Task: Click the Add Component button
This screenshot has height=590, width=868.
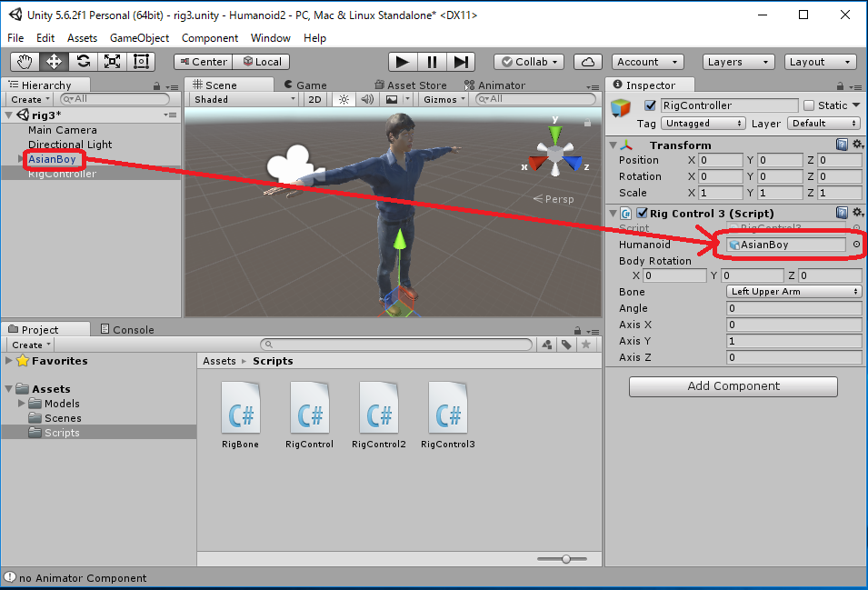Action: coord(733,386)
